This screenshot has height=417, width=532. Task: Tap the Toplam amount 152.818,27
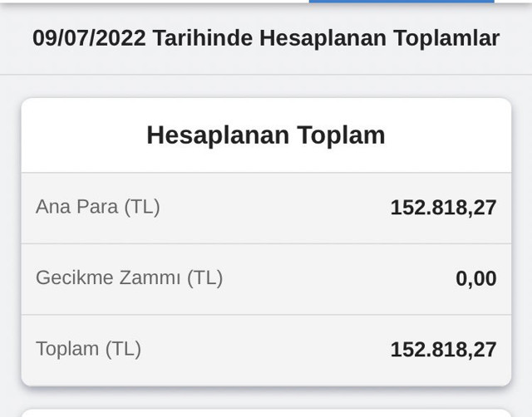(x=443, y=350)
